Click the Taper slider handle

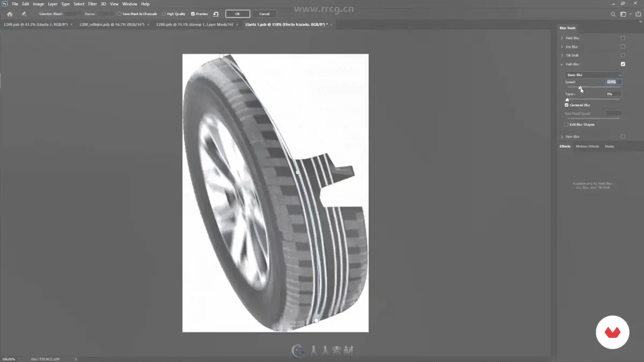[567, 100]
